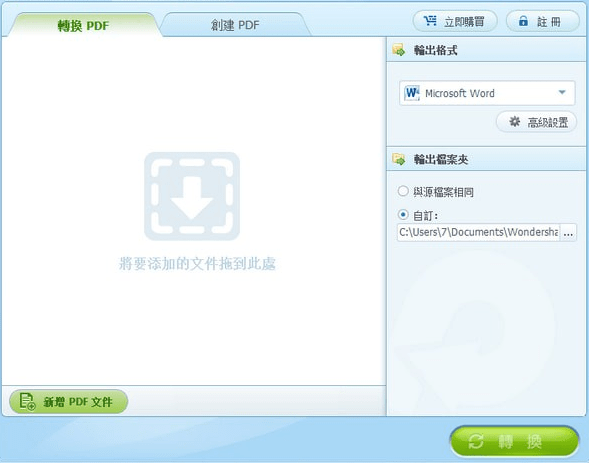Click the add-document icon on 新增 PDF 文件
The width and height of the screenshot is (589, 463).
pos(27,402)
